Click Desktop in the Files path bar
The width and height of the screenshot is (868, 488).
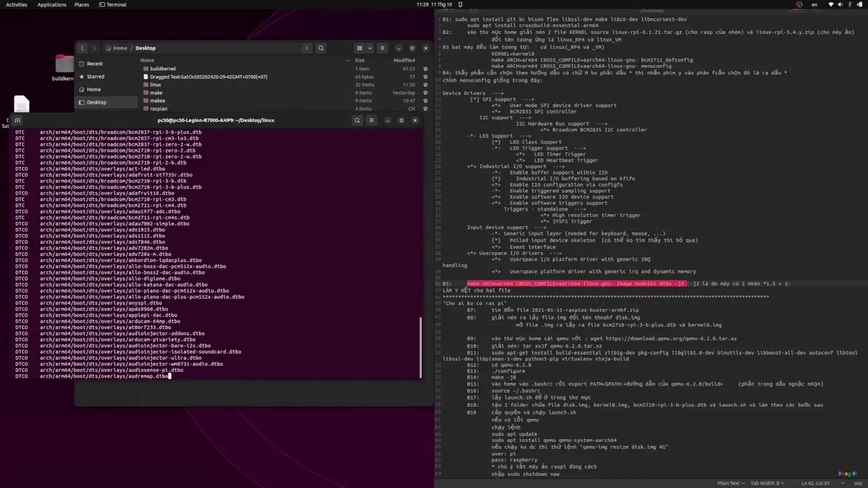point(145,48)
